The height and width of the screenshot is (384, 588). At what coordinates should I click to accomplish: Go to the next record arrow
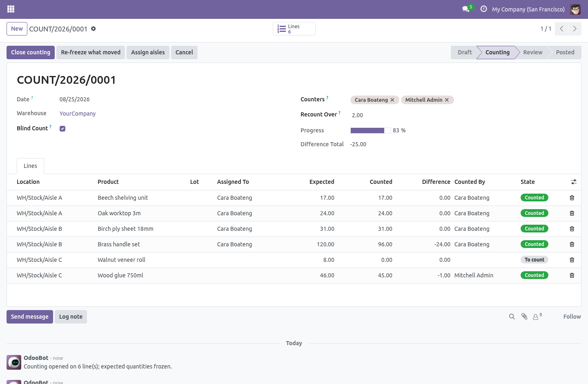575,29
